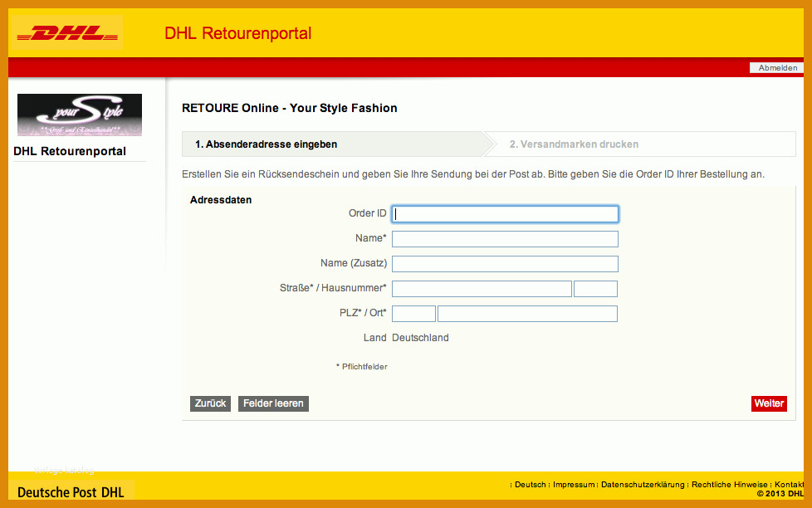This screenshot has width=812, height=508.
Task: Focus the Order ID input field
Action: pos(505,214)
